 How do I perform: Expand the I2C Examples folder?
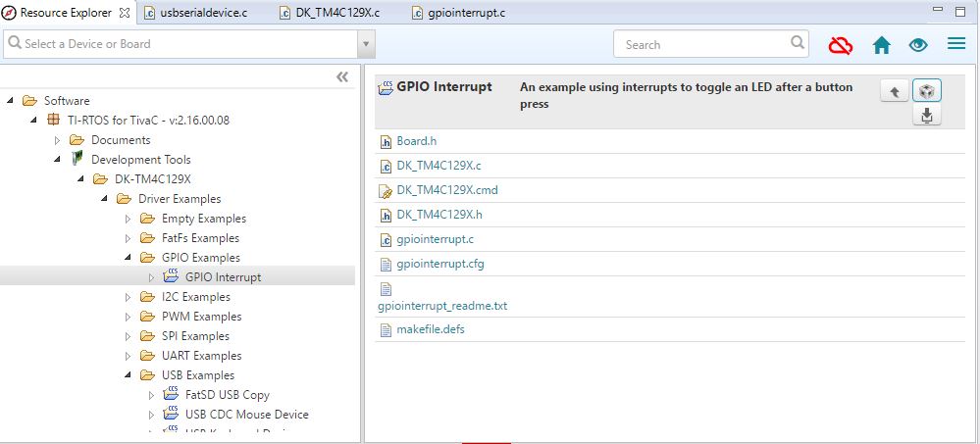tap(129, 297)
